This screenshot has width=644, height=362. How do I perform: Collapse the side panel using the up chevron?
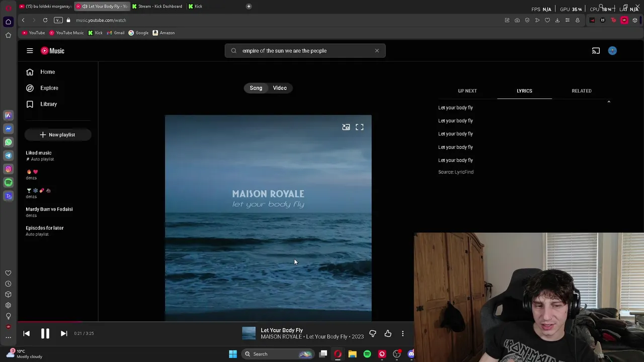[x=609, y=102]
